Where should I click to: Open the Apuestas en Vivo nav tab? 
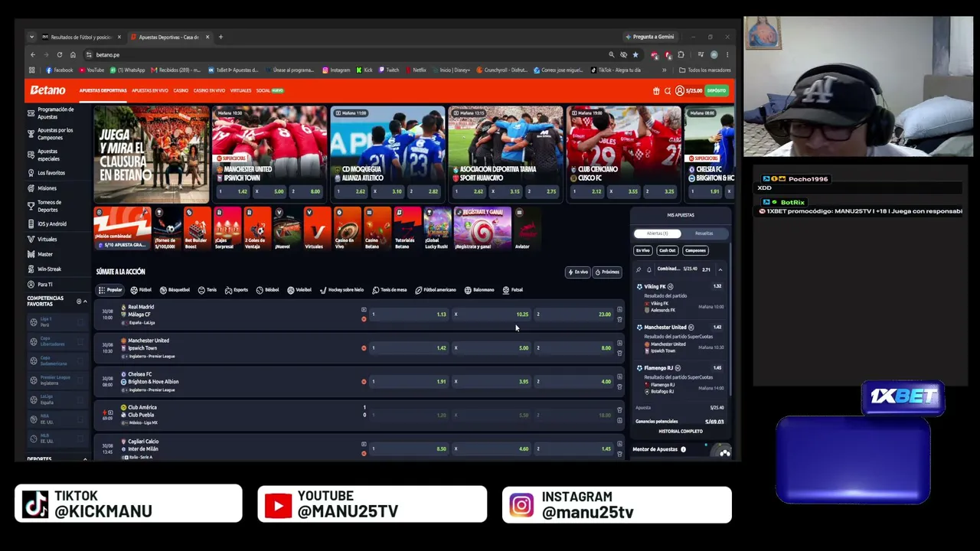(149, 91)
